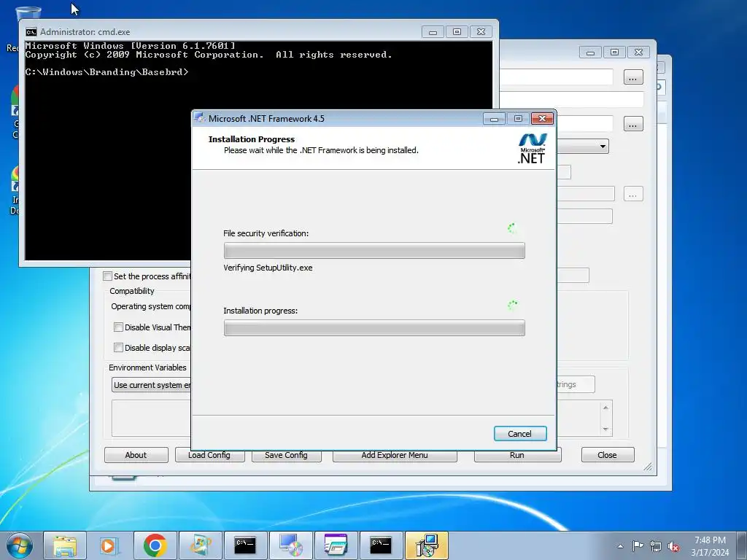Open the Action Center flag icon
Image resolution: width=747 pixels, height=560 pixels.
pos(638,545)
